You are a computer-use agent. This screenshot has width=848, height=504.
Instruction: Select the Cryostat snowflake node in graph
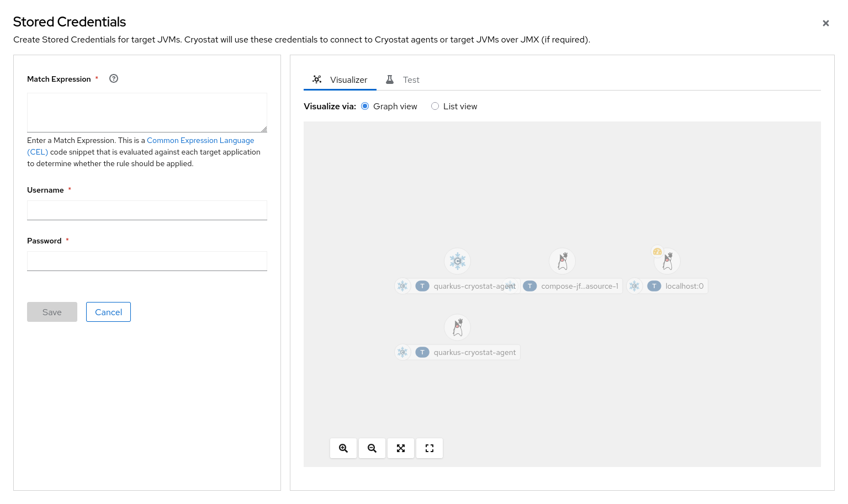point(458,261)
